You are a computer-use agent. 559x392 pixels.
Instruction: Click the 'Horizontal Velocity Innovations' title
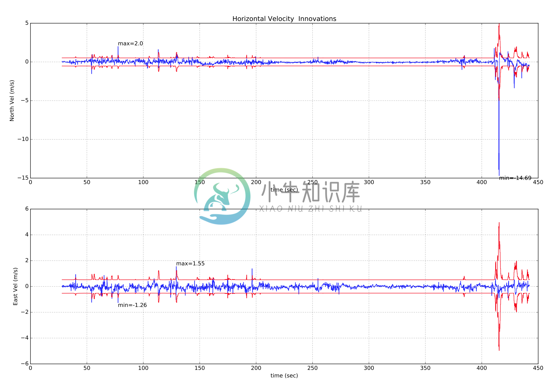click(284, 19)
